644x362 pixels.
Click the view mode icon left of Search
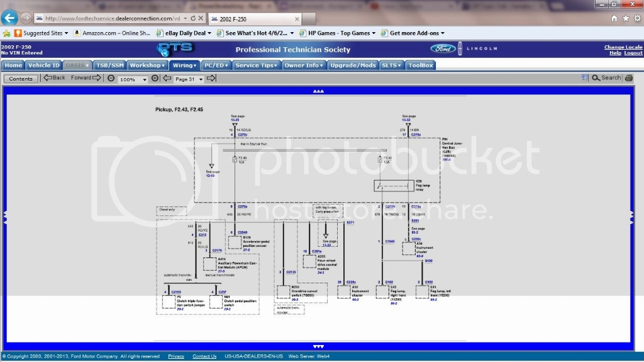585,77
